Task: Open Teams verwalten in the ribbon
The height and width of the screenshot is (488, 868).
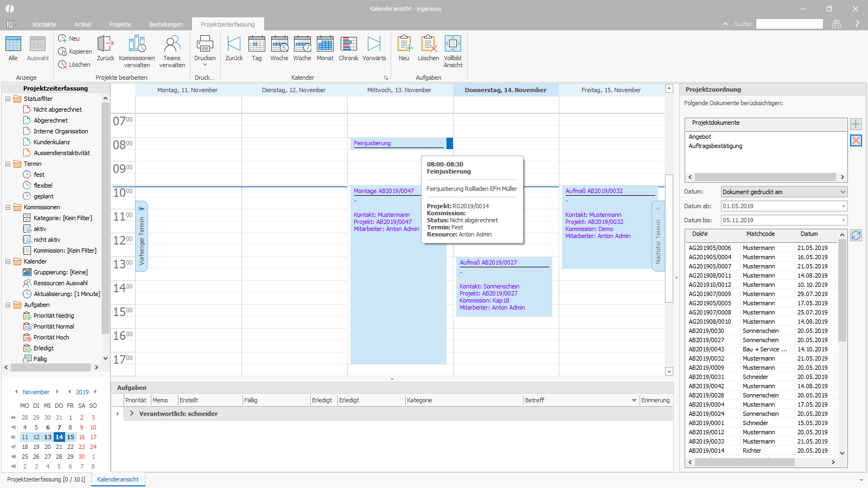Action: coord(172,45)
